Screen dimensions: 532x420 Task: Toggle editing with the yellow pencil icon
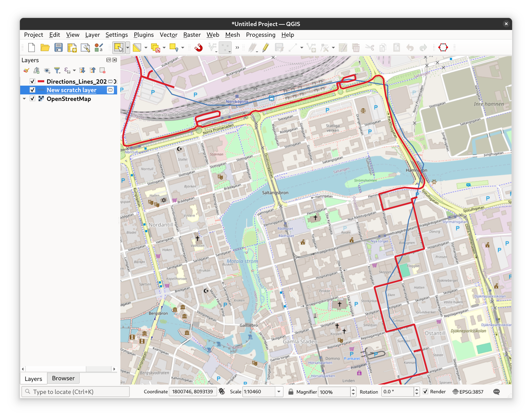(266, 48)
